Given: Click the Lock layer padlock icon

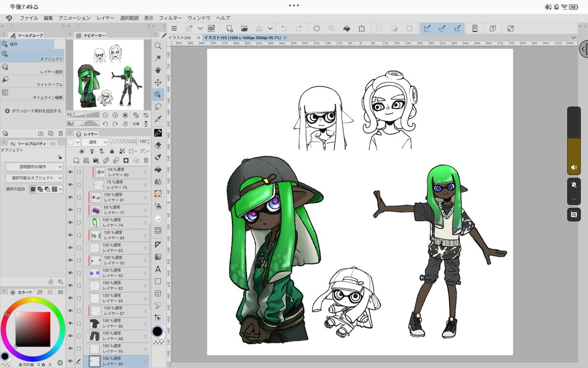Looking at the screenshot, I should pyautogui.click(x=112, y=151).
